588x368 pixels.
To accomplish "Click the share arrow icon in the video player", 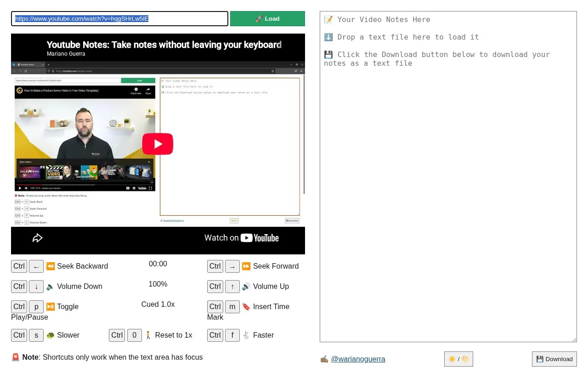I will tap(37, 238).
